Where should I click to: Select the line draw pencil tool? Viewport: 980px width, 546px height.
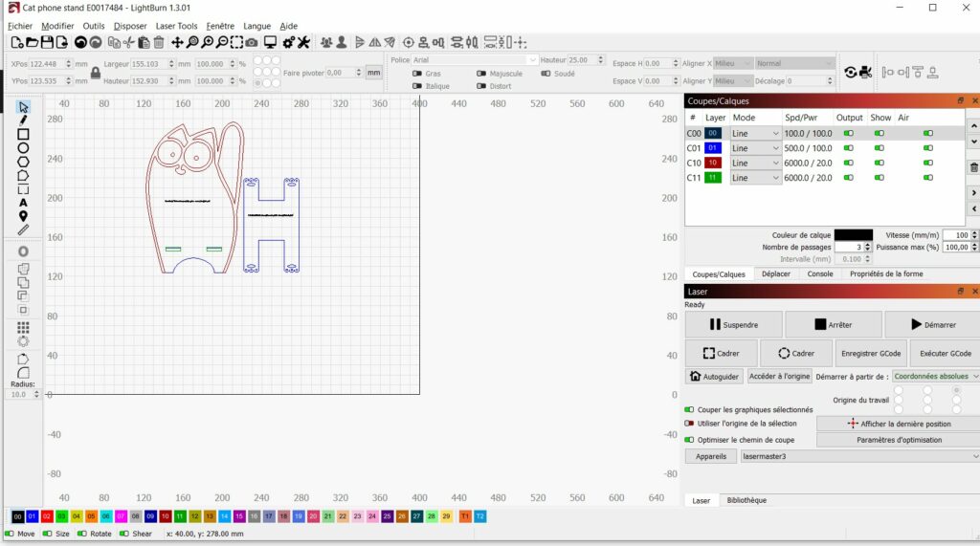(x=23, y=120)
